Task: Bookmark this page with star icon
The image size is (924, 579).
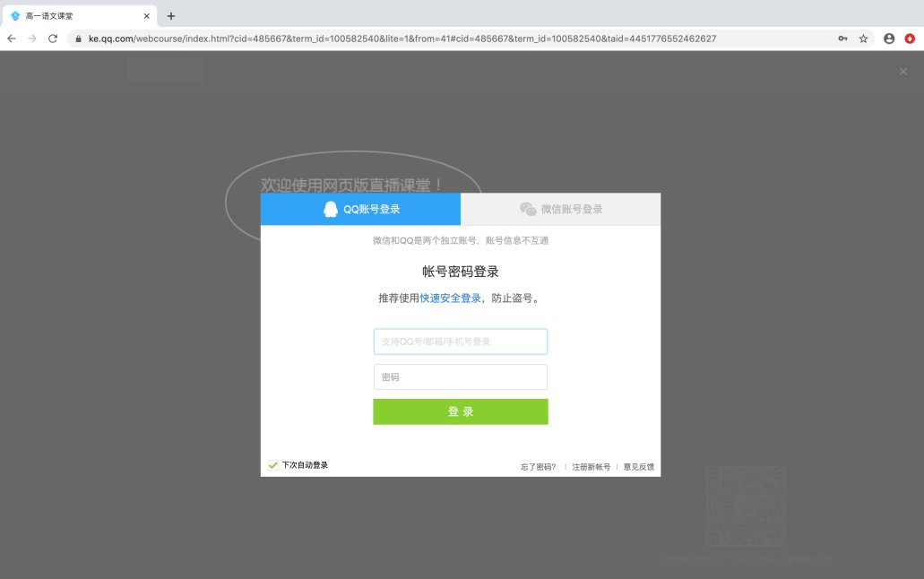Action: [x=863, y=39]
